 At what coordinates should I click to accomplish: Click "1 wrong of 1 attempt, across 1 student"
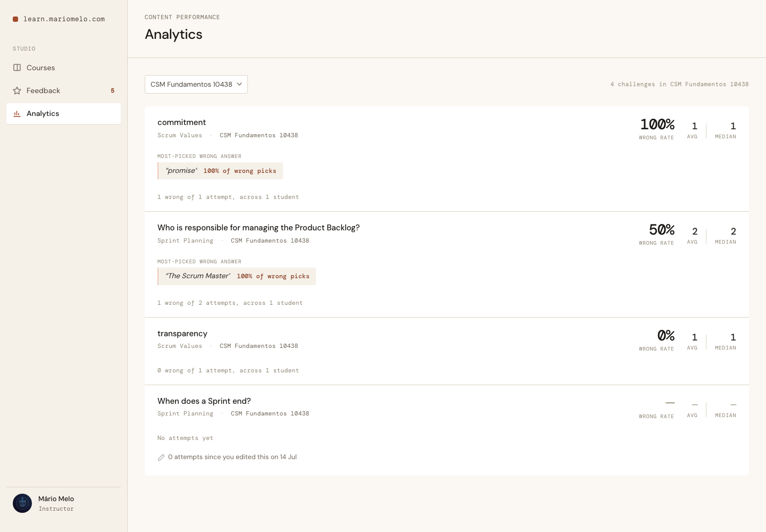point(228,197)
